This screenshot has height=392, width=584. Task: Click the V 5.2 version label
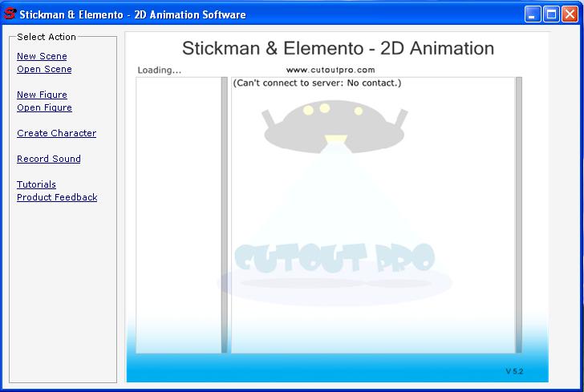tap(514, 371)
